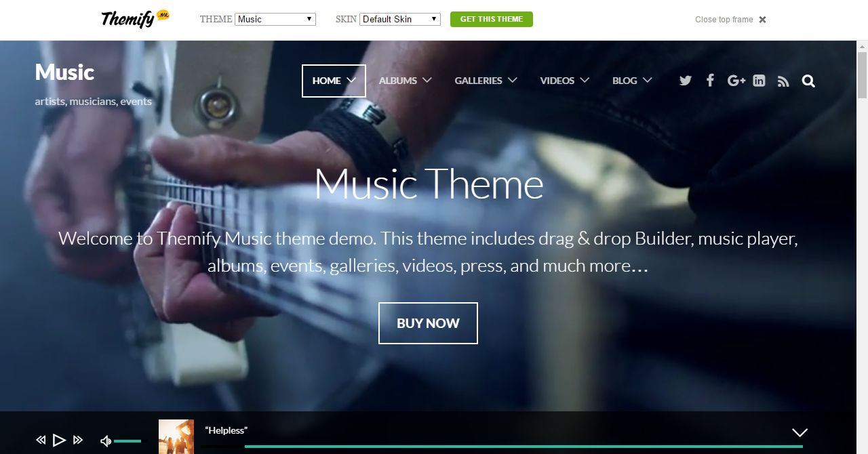Viewport: 868px width, 454px height.
Task: Click the album cover thumbnail in player
Action: tap(176, 436)
